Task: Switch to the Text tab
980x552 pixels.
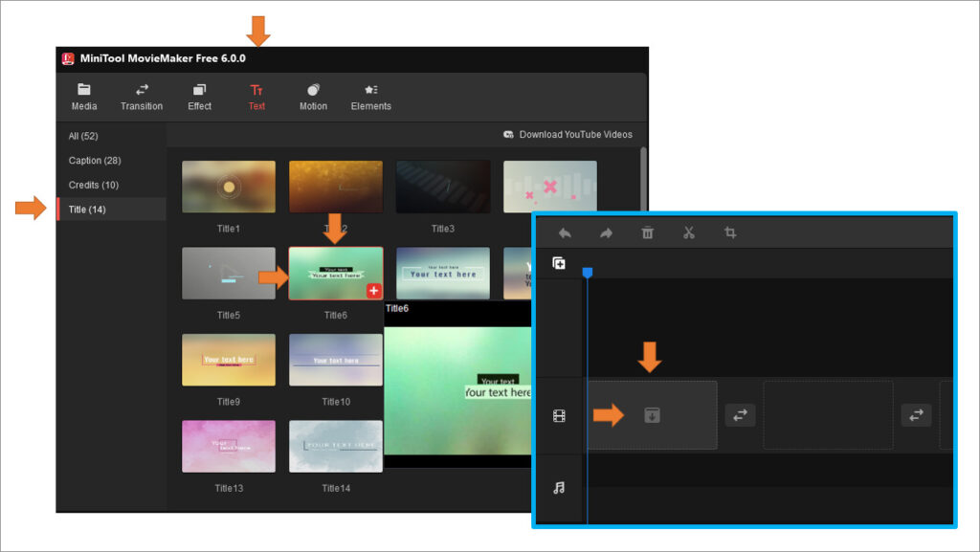Action: pyautogui.click(x=256, y=96)
